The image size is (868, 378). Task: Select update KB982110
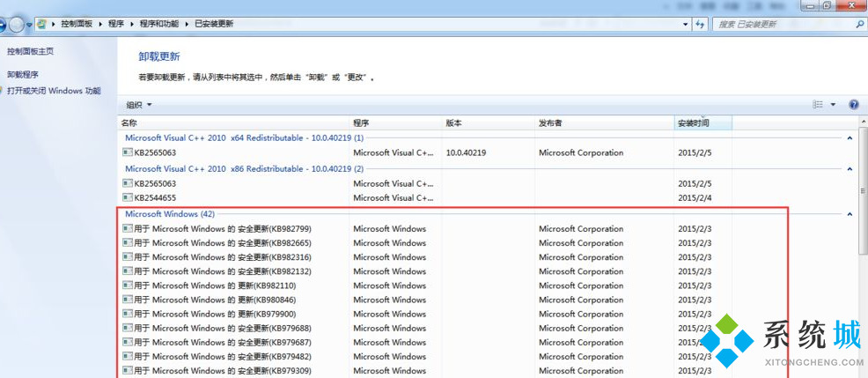coord(426,286)
